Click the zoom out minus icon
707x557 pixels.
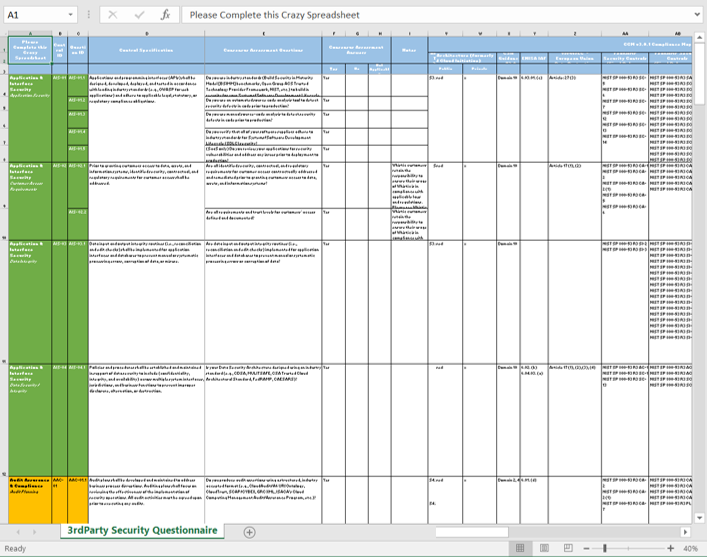[586, 548]
